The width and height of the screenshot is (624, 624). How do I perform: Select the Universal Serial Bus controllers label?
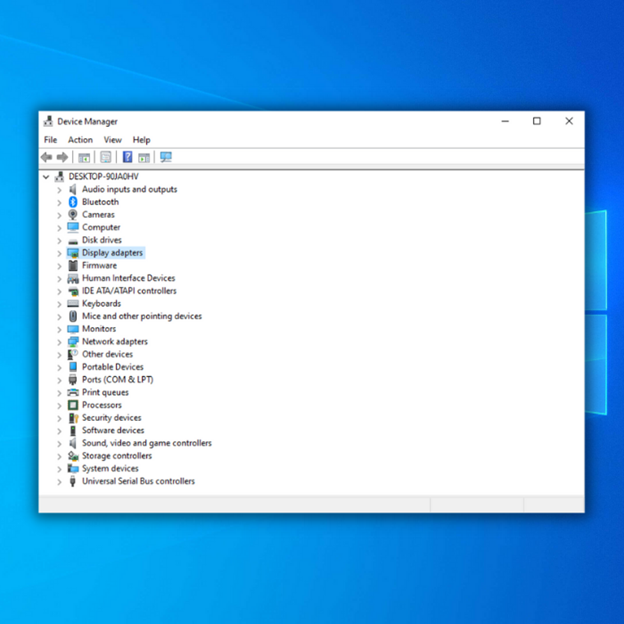pos(138,481)
